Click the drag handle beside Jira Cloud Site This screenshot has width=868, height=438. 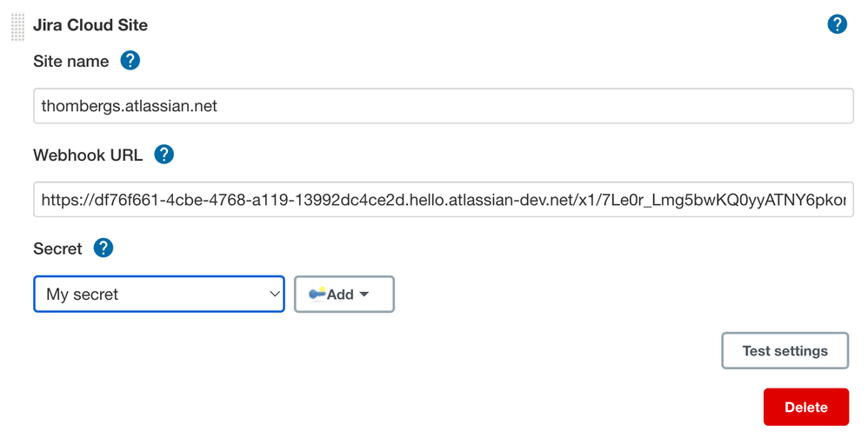[x=17, y=27]
